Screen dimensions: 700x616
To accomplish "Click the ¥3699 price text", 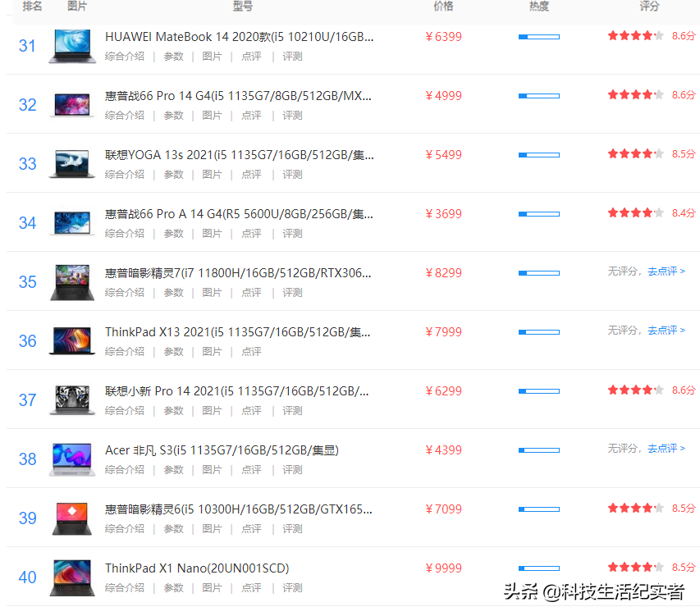I will (x=443, y=214).
